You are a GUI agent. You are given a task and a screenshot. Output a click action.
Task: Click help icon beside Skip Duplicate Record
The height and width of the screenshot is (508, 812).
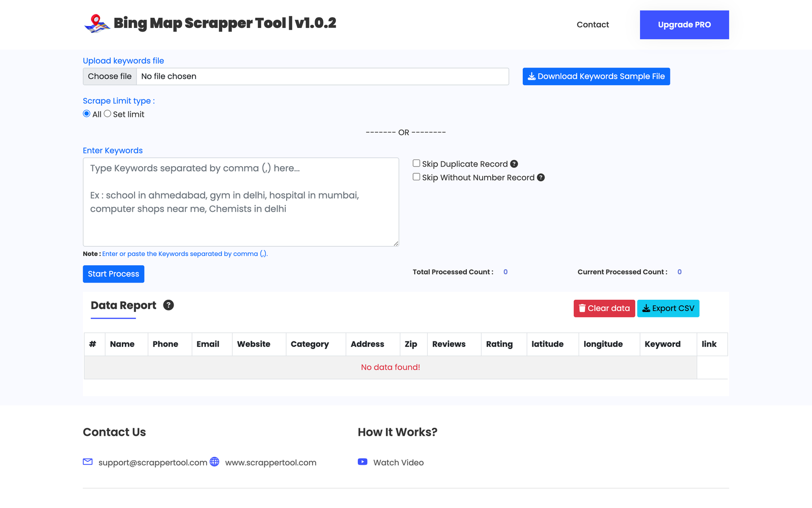click(514, 164)
